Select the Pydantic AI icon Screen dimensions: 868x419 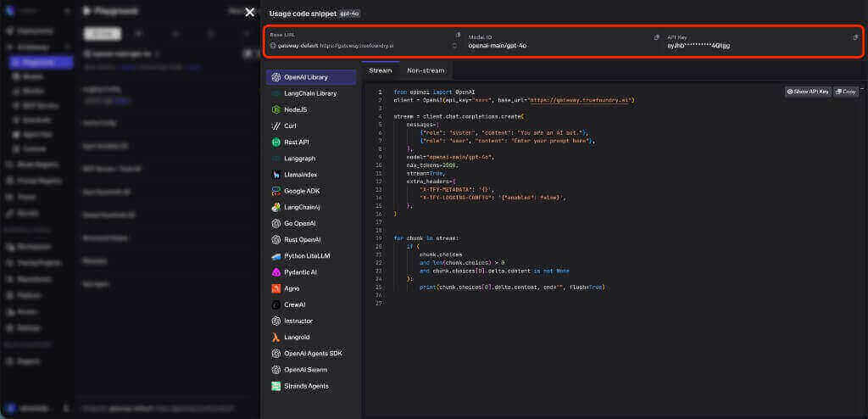tap(275, 272)
